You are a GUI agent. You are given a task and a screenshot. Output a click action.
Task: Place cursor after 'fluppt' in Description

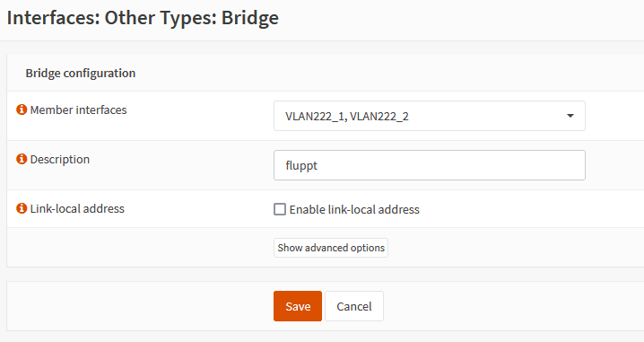coord(318,165)
